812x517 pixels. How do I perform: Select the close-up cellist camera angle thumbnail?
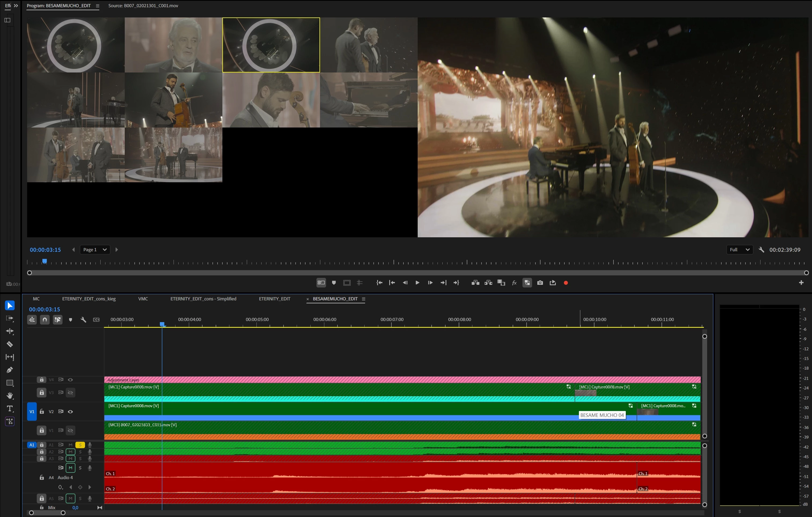tap(271, 100)
